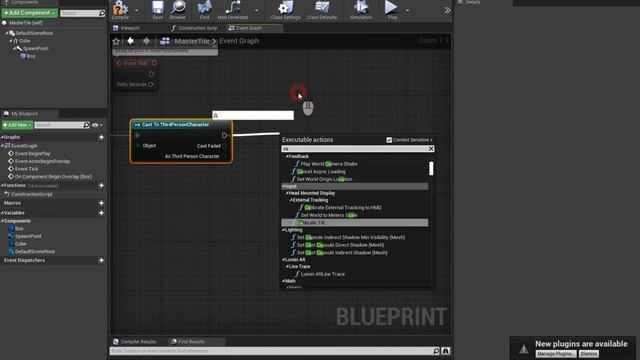Choose Set World to Meters Scale action
Image resolution: width=640 pixels, height=360 pixels.
(329, 215)
